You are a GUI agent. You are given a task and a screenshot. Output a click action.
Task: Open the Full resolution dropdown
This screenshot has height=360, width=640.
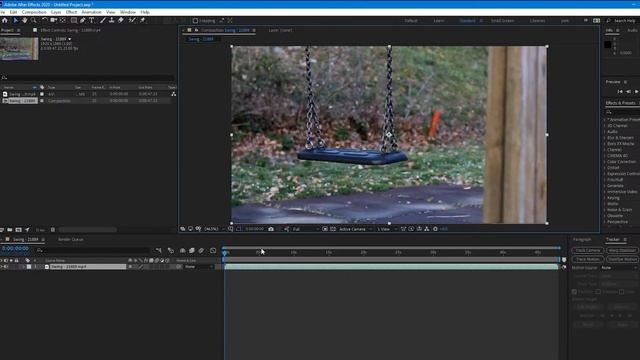pyautogui.click(x=305, y=229)
